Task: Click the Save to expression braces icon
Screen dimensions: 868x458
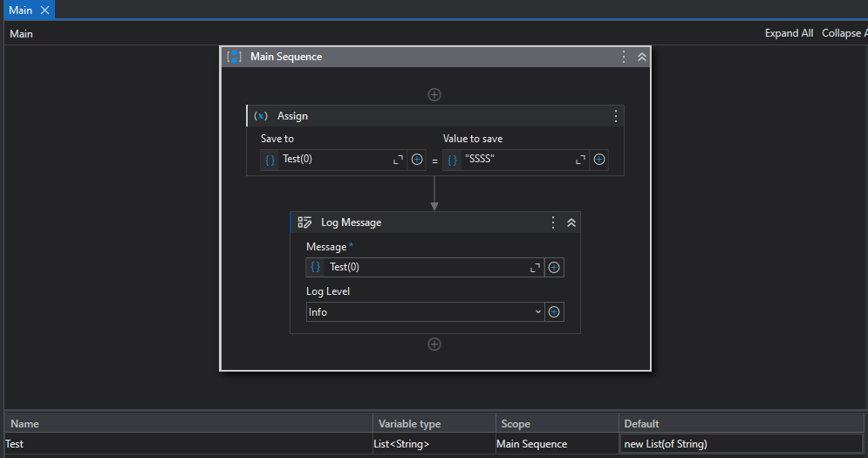Action: (x=270, y=160)
